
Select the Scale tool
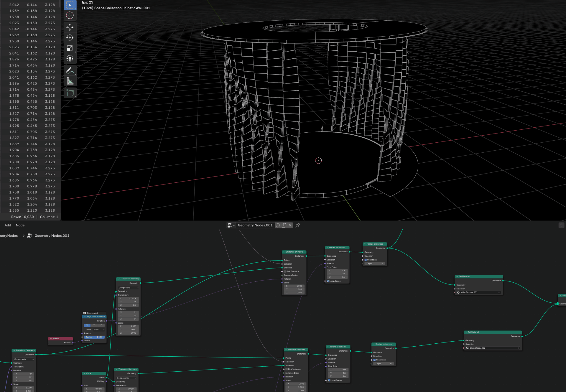click(x=70, y=48)
